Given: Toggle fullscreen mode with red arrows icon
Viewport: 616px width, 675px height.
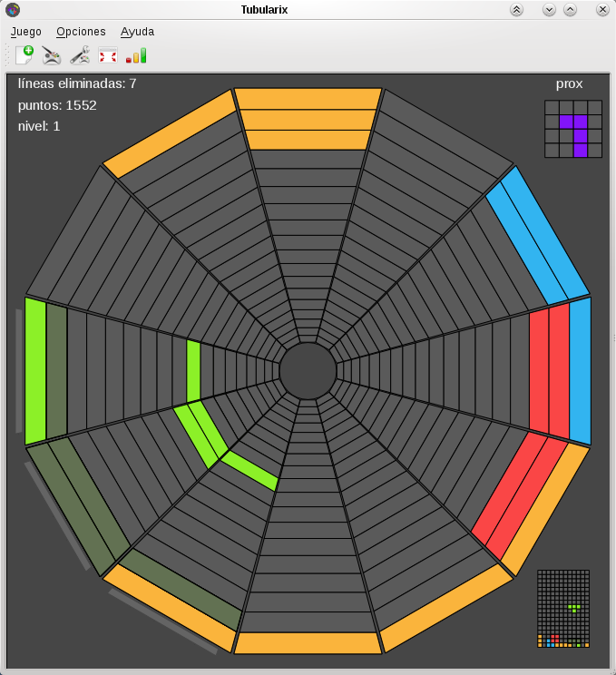Looking at the screenshot, I should click(108, 55).
